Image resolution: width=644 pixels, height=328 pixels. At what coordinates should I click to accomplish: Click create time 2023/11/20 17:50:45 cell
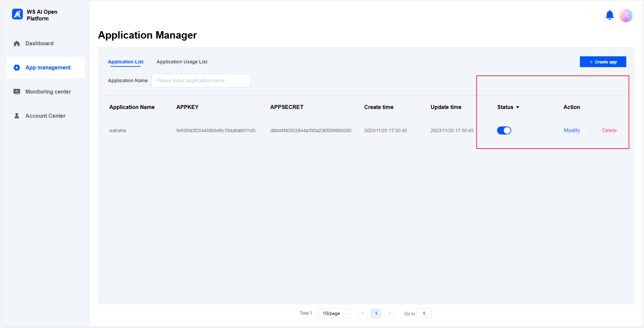pos(385,130)
